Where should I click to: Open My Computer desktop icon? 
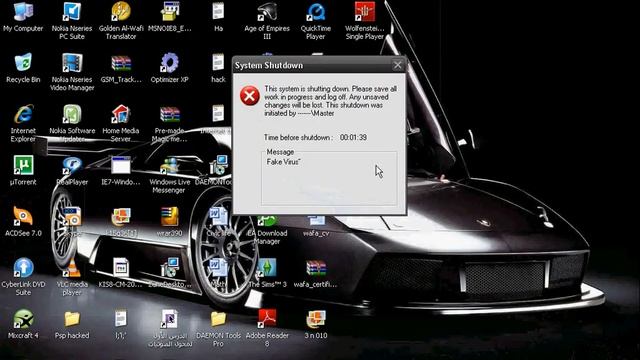click(23, 12)
